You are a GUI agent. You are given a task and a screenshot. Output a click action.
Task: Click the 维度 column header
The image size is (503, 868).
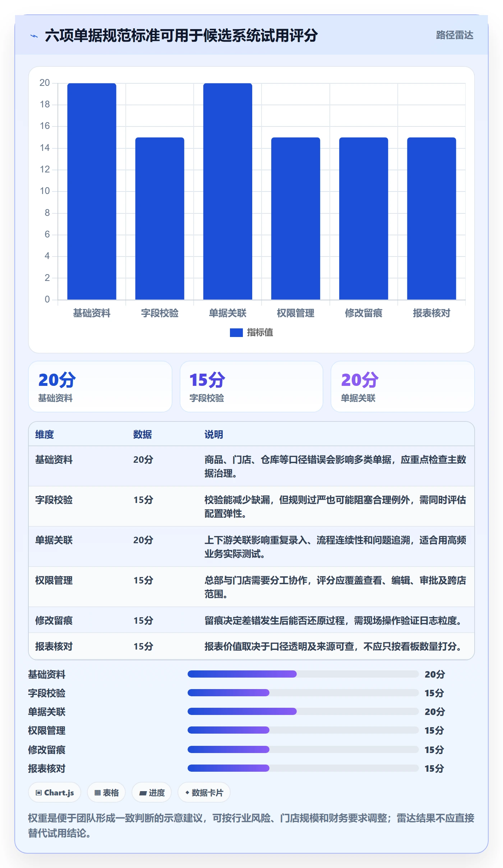45,434
